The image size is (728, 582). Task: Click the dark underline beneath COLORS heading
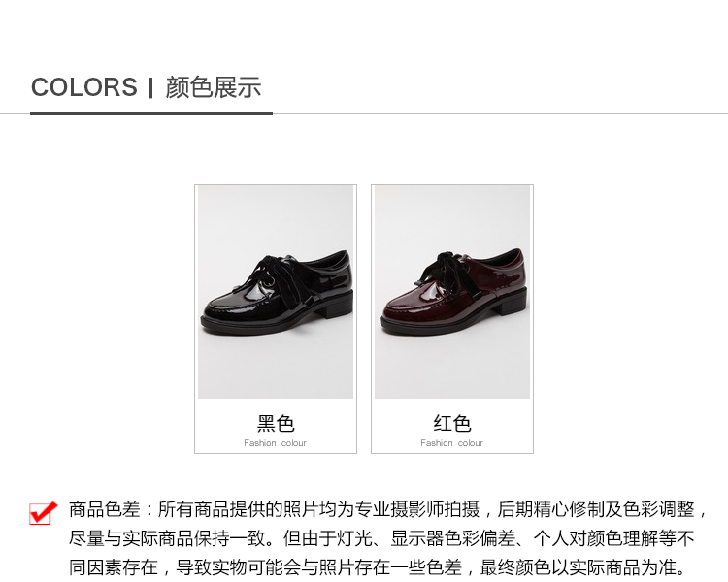pyautogui.click(x=151, y=113)
